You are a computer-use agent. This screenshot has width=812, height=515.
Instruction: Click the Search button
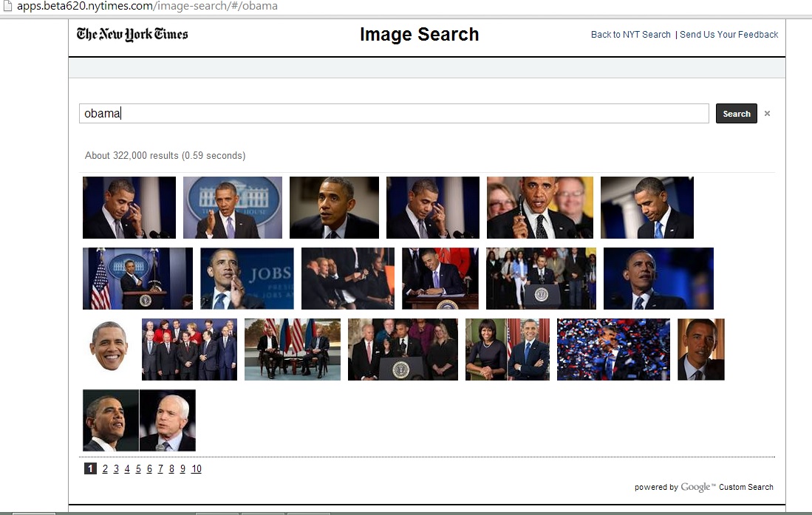(x=736, y=114)
